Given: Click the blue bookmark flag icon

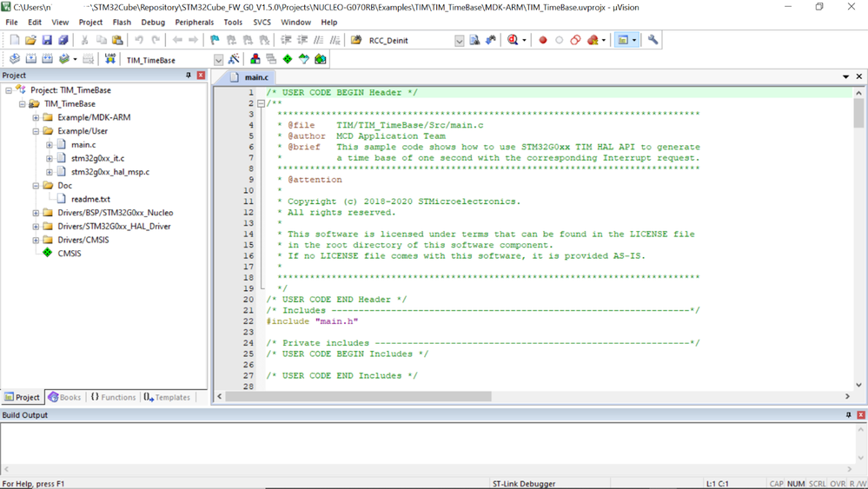Looking at the screenshot, I should click(215, 40).
